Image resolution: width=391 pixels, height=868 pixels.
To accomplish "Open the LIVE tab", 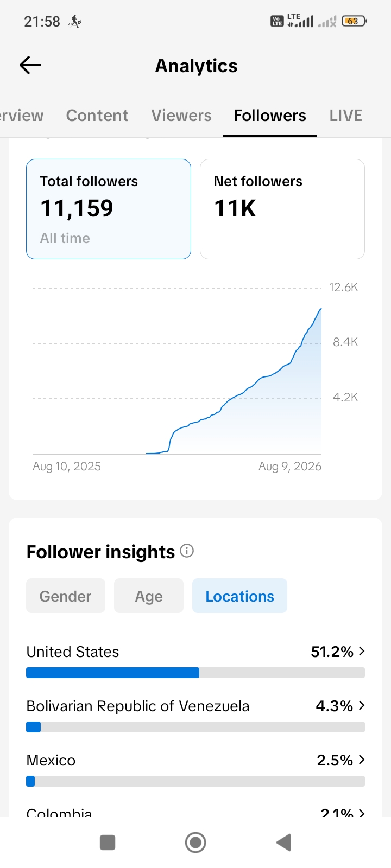I will coord(346,116).
